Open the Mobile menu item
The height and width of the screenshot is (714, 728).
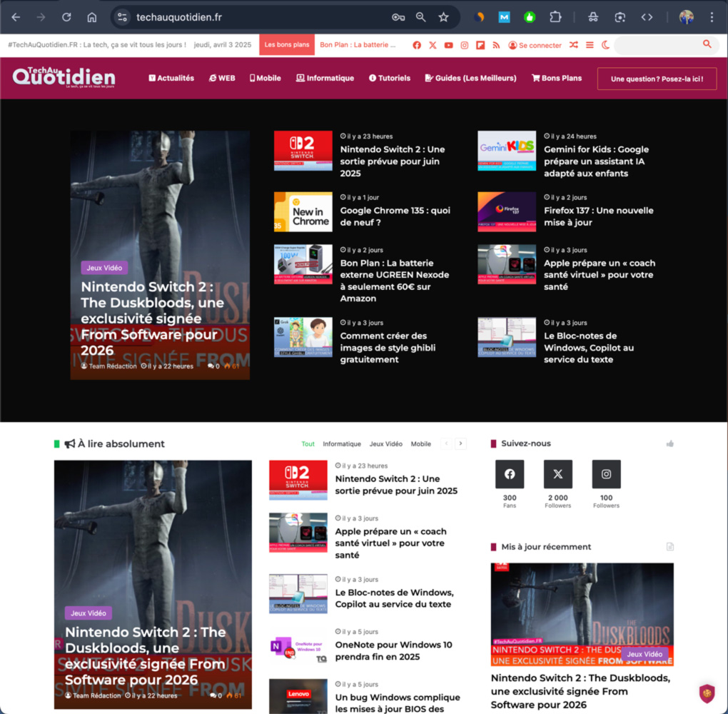click(265, 78)
